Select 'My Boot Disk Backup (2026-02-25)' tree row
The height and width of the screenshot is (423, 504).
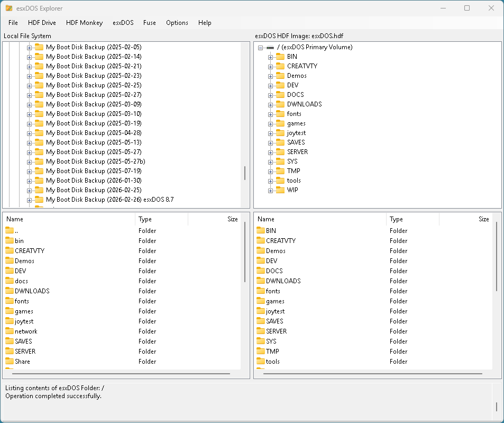[94, 190]
